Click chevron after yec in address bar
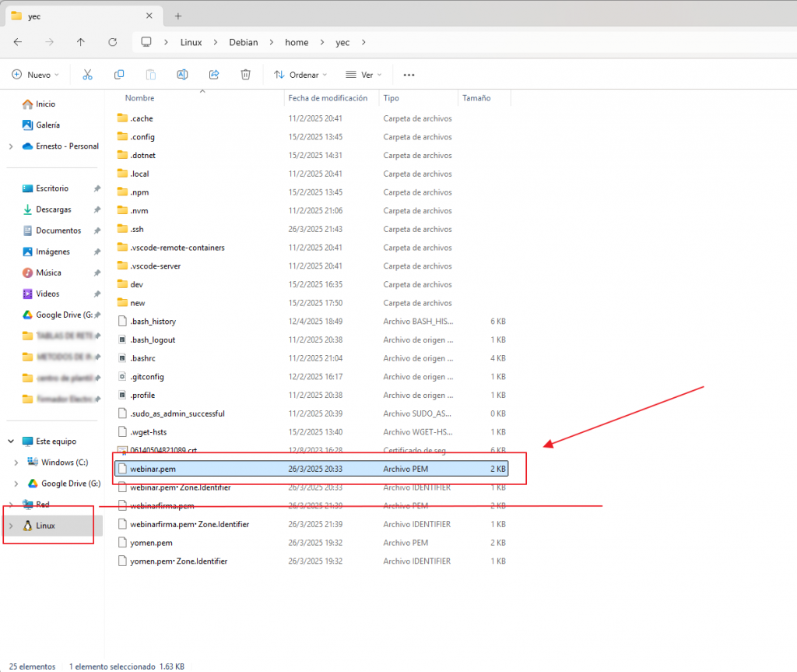Image resolution: width=797 pixels, height=672 pixels. point(363,42)
